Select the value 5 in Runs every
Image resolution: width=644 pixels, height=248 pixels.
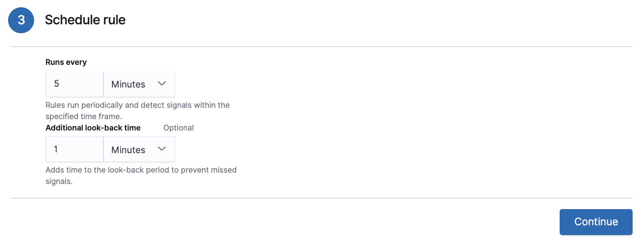coord(57,83)
